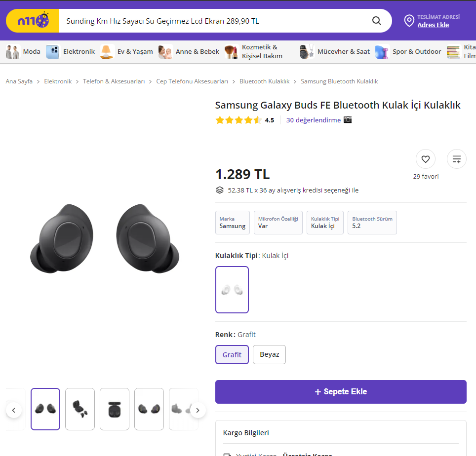The image size is (476, 456).
Task: Select the Kulak İçi headphone type swatch
Action: coord(232,290)
